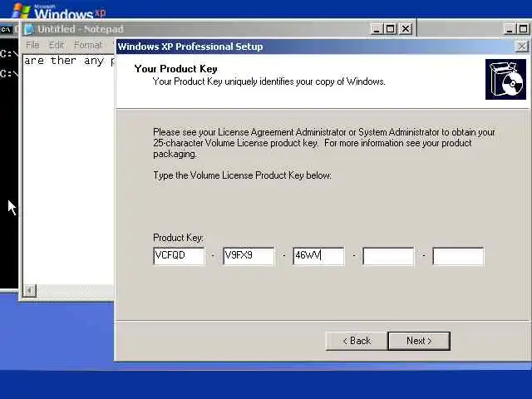Maximize the Untitled - Notepad window
This screenshot has height=399, width=532.
(x=390, y=29)
